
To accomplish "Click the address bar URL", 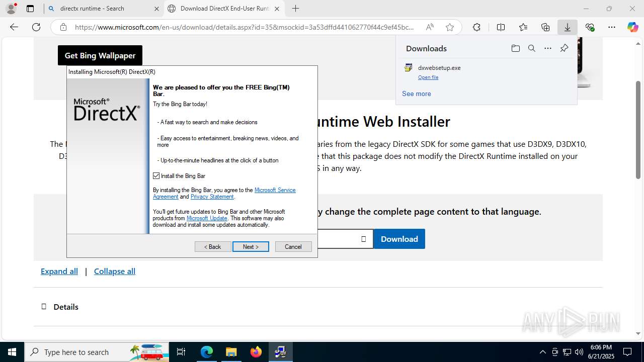I will (245, 27).
